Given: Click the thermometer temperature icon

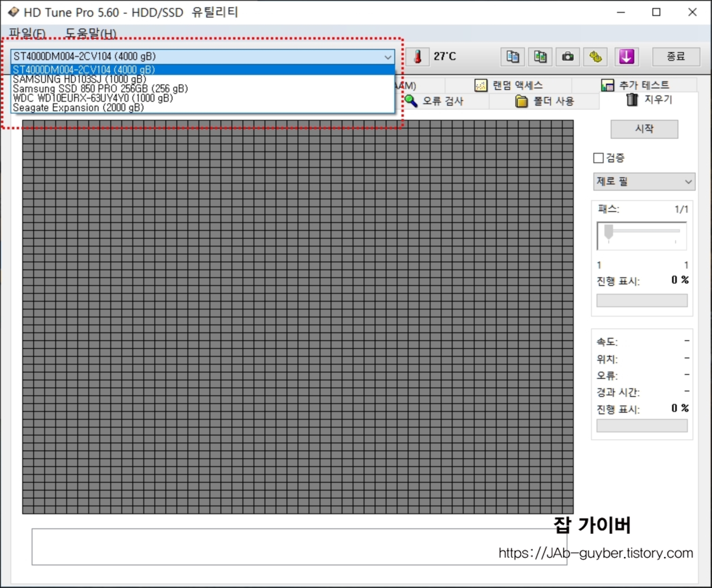Looking at the screenshot, I should click(418, 57).
